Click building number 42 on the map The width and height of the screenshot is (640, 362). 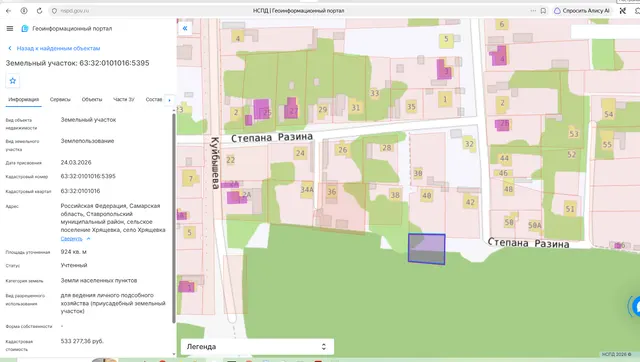click(x=470, y=202)
